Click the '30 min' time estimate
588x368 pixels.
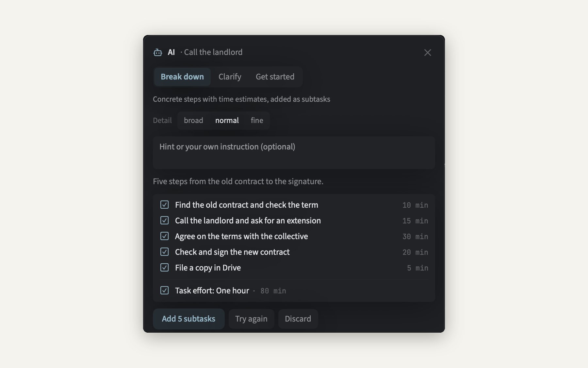point(415,237)
